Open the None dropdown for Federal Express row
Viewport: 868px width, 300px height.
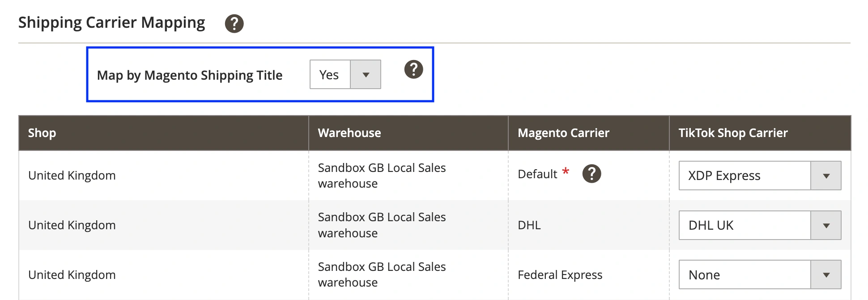click(759, 274)
